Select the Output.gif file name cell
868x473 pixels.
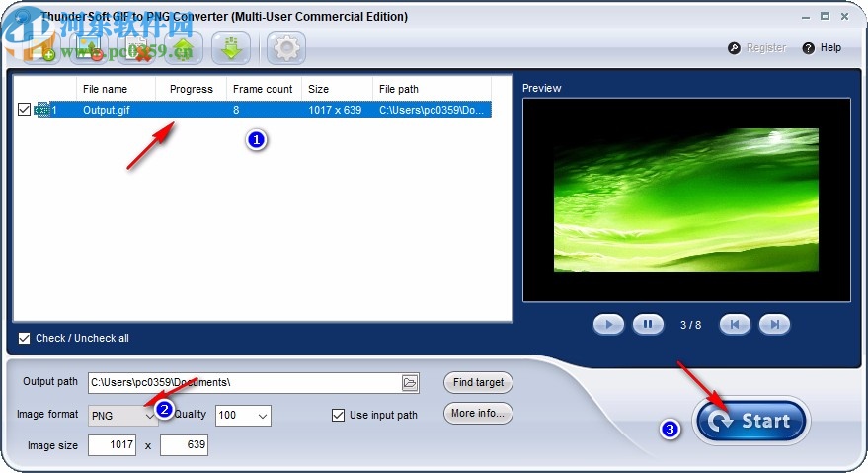(107, 110)
